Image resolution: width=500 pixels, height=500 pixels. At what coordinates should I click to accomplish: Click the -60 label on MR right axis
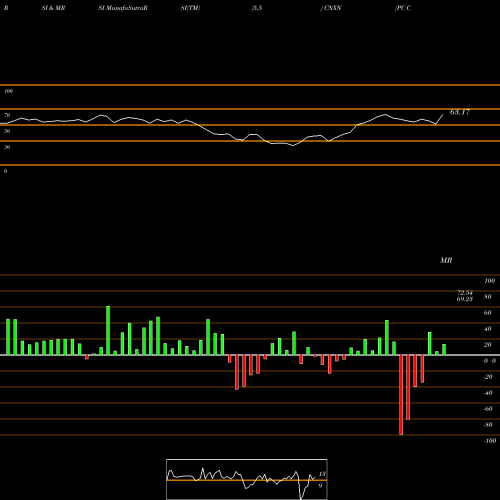(x=488, y=409)
